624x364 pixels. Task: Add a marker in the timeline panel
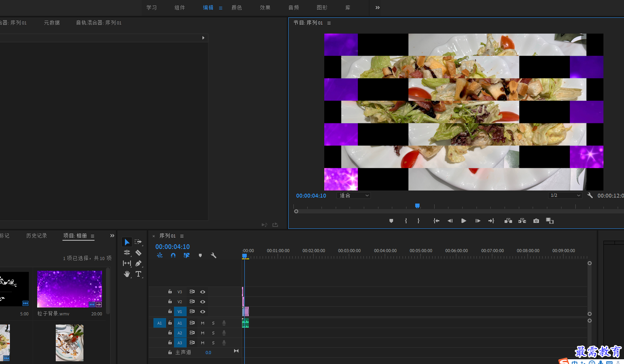click(200, 255)
